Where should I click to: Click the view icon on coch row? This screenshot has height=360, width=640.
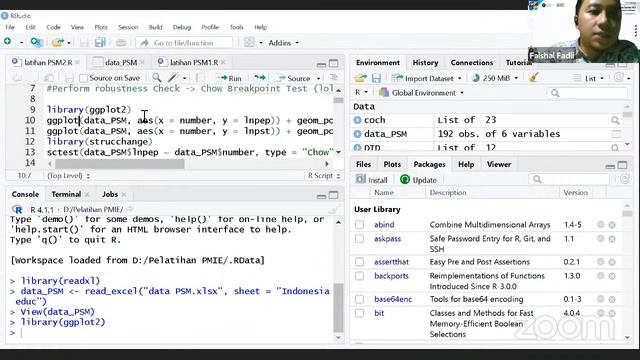[615, 120]
